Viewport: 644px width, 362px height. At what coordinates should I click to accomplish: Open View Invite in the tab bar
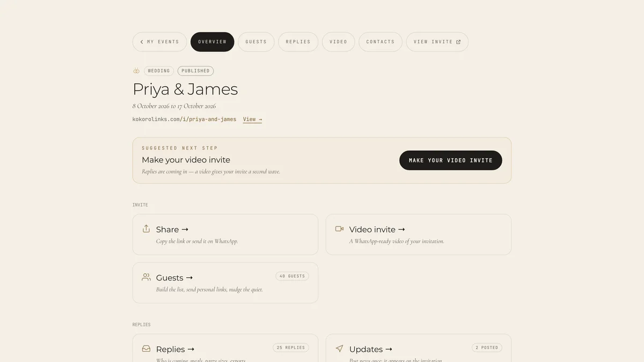[437, 42]
